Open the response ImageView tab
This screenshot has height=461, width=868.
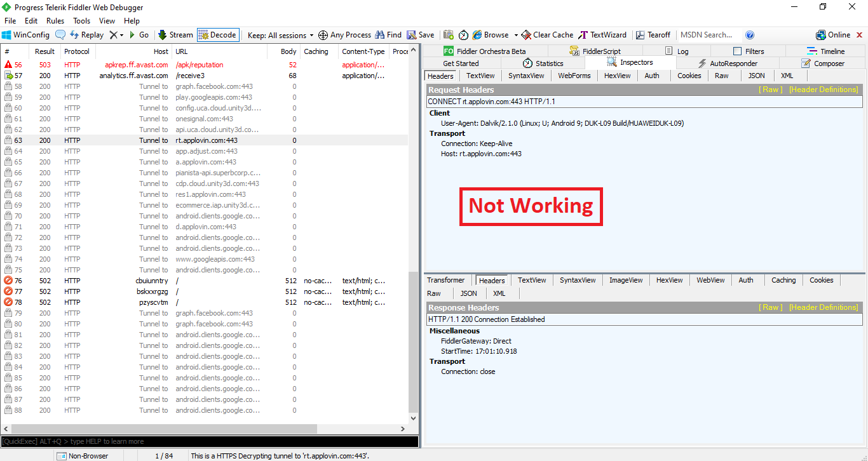626,280
